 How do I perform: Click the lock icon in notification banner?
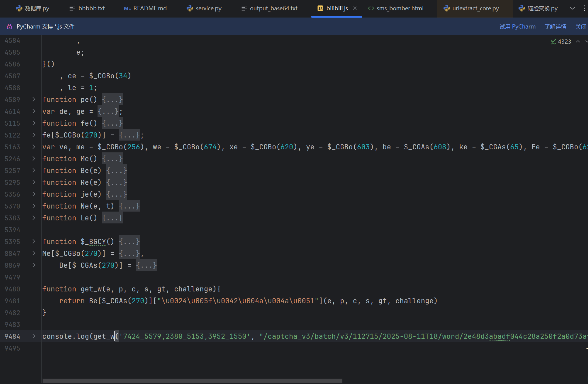click(x=9, y=26)
